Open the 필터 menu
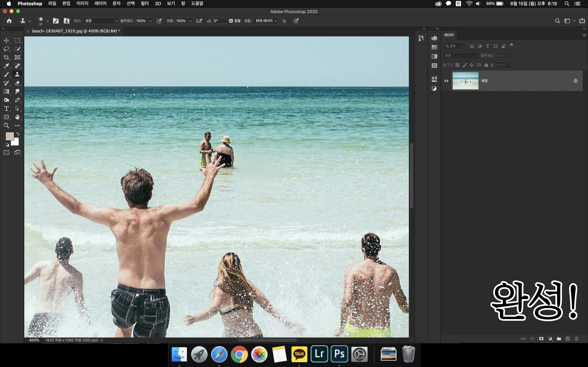588x367 pixels. point(145,3)
